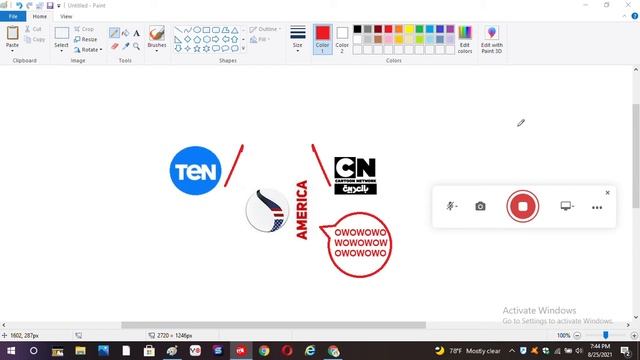Take a screenshot with the recorder camera icon
The width and height of the screenshot is (640, 360).
480,206
